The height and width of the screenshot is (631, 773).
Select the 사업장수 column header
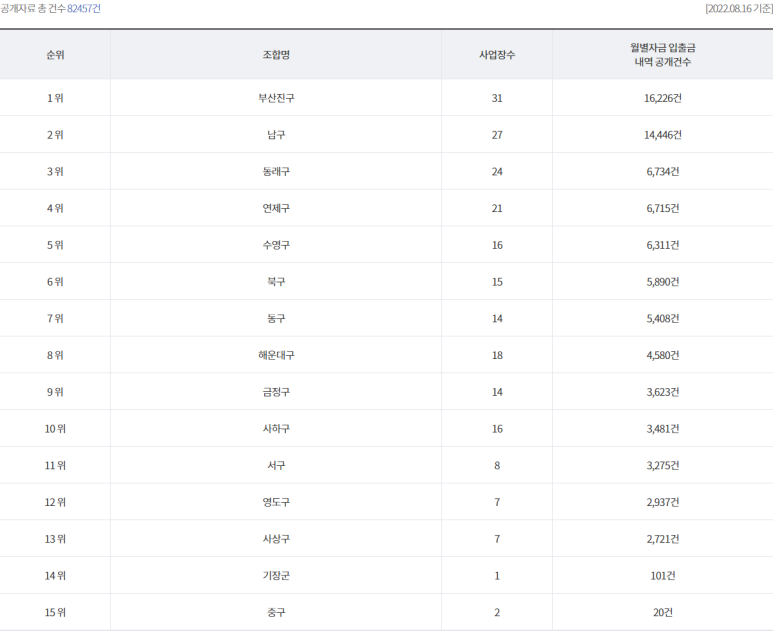[497, 55]
